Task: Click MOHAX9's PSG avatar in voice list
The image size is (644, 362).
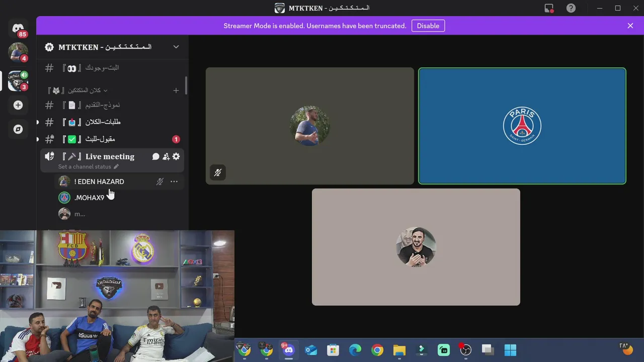Action: tap(64, 198)
